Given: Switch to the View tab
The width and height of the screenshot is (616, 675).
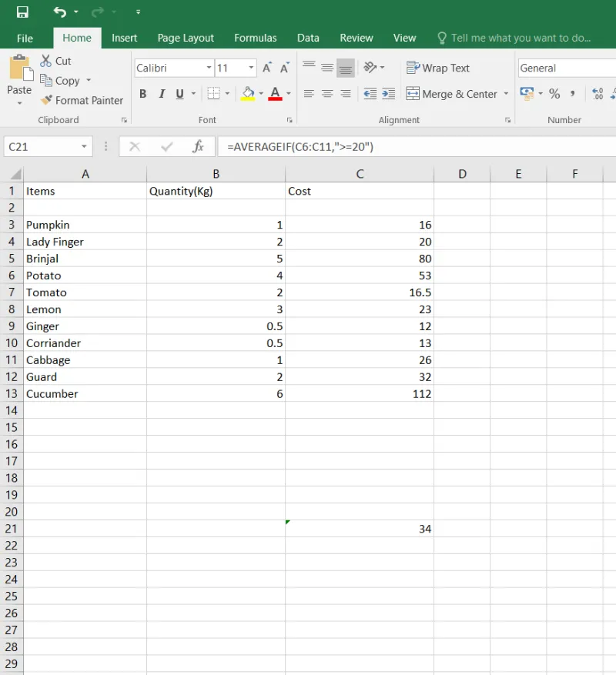Looking at the screenshot, I should click(x=404, y=38).
